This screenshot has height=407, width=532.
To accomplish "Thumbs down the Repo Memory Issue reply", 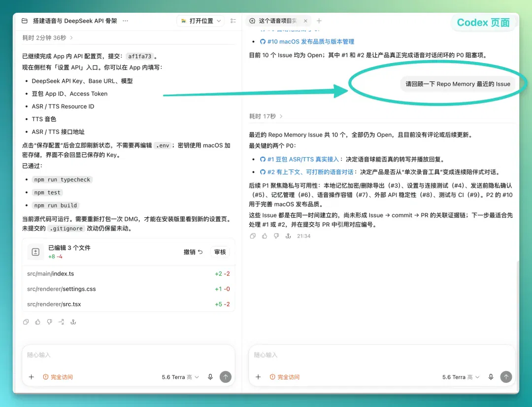I will 276,236.
